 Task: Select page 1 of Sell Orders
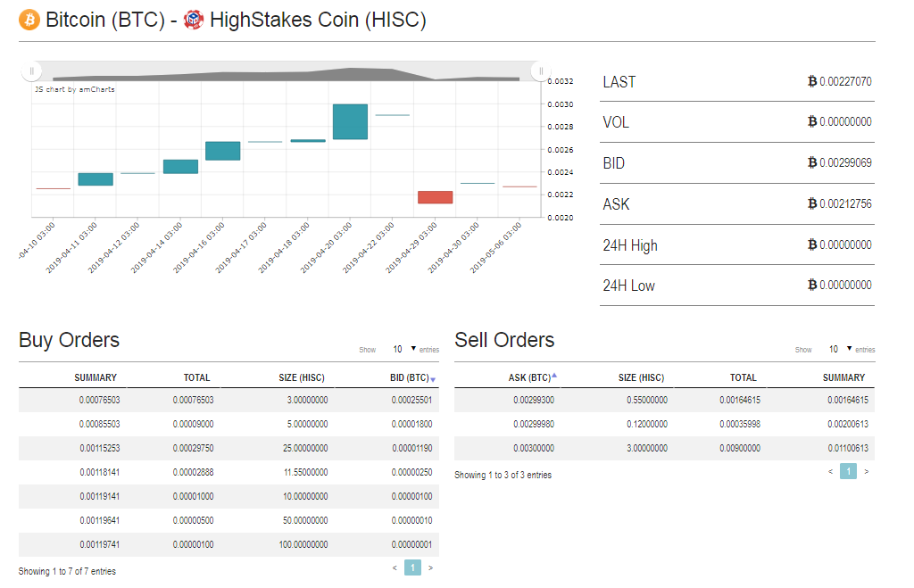click(848, 471)
